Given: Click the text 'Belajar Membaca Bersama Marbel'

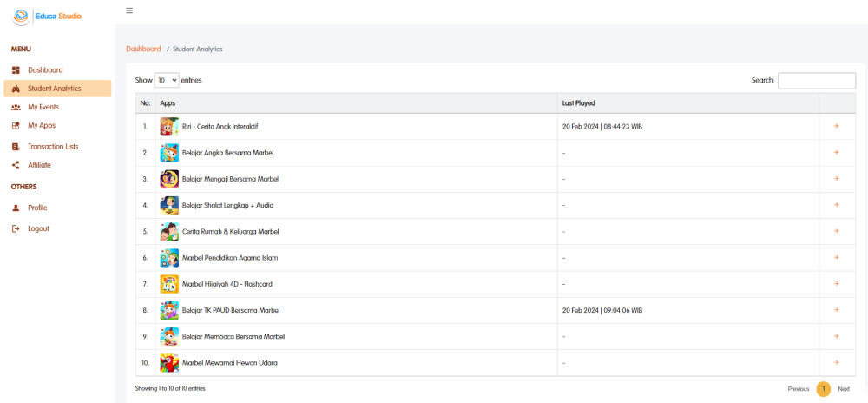Looking at the screenshot, I should coord(233,337).
